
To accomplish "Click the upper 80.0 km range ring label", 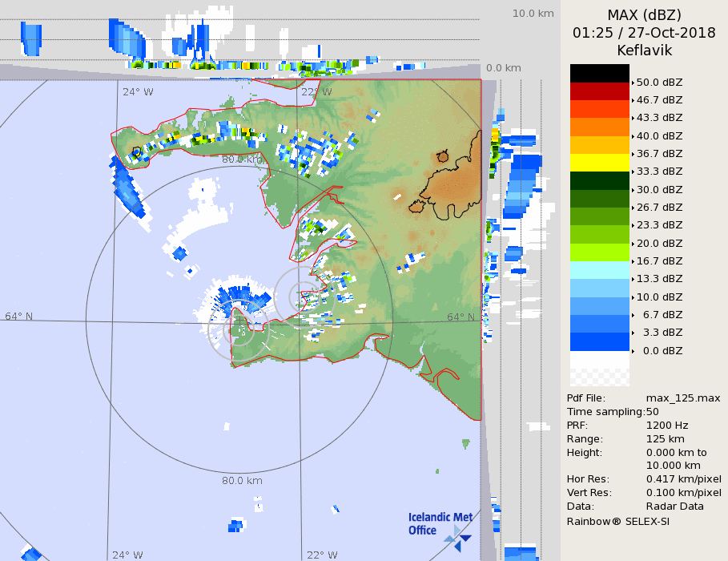I will 242,159.
